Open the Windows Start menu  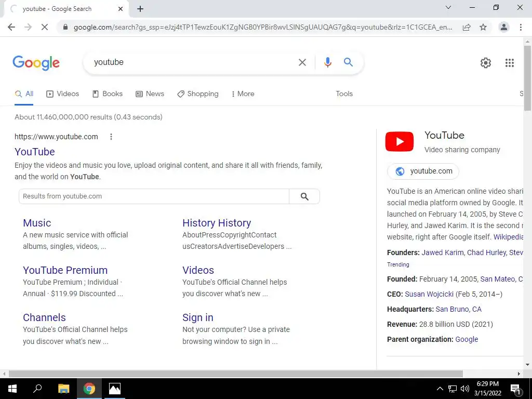pyautogui.click(x=12, y=389)
